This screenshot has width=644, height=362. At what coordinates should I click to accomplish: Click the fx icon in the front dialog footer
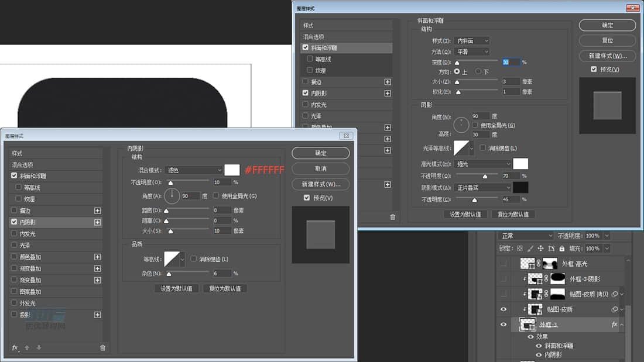tap(15, 347)
